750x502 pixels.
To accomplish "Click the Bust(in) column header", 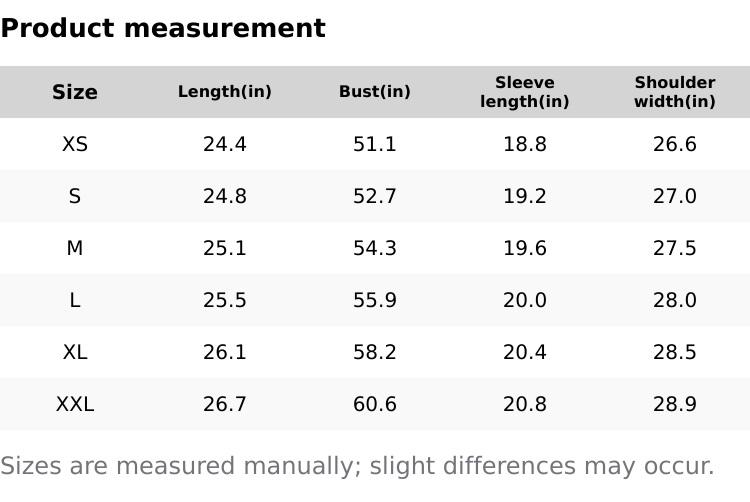I will [375, 92].
